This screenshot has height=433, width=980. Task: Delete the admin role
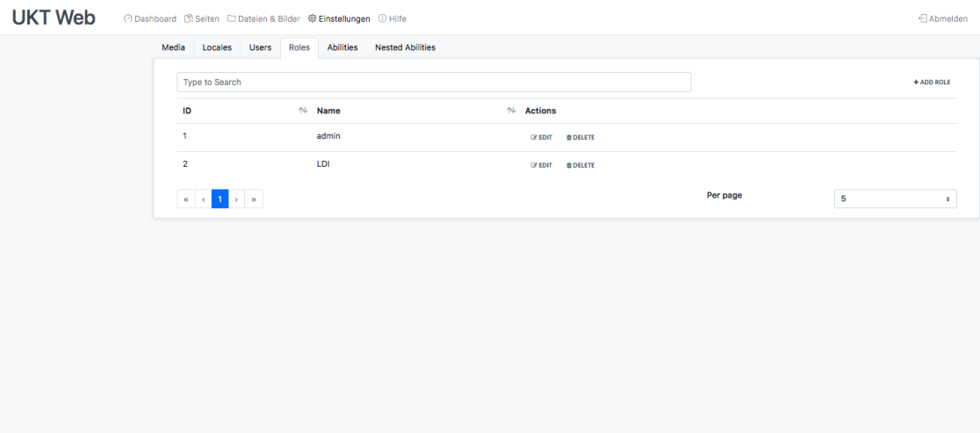click(x=580, y=138)
